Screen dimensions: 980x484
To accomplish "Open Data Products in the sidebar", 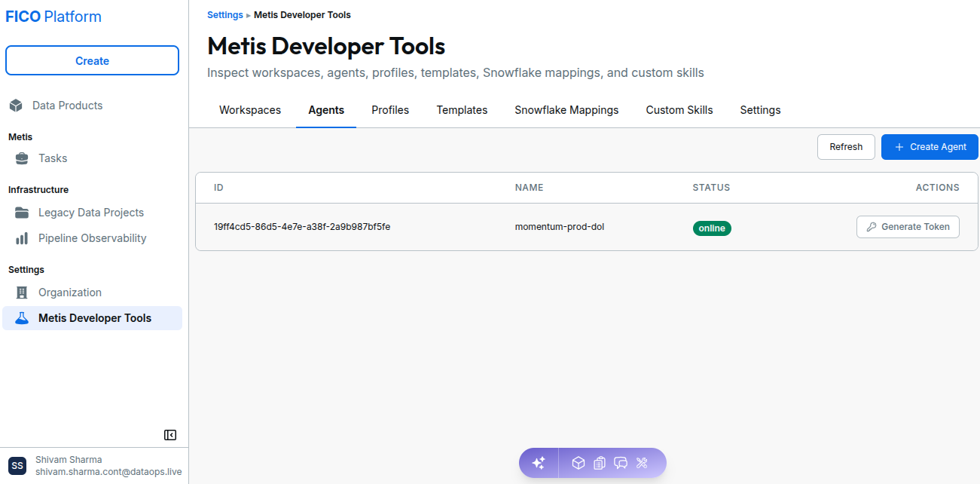I will pyautogui.click(x=92, y=106).
